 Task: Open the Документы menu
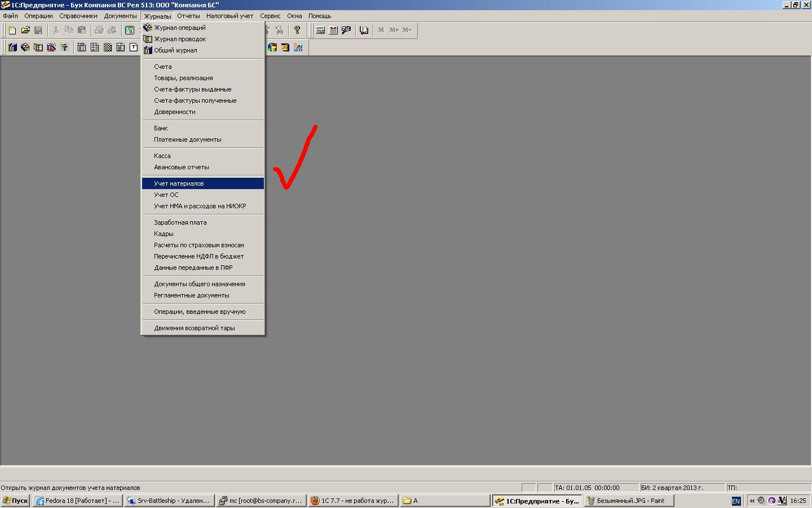(120, 16)
